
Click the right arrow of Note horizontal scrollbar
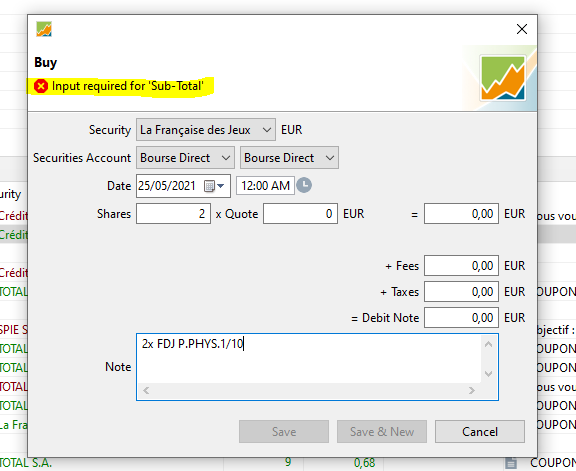[x=472, y=391]
